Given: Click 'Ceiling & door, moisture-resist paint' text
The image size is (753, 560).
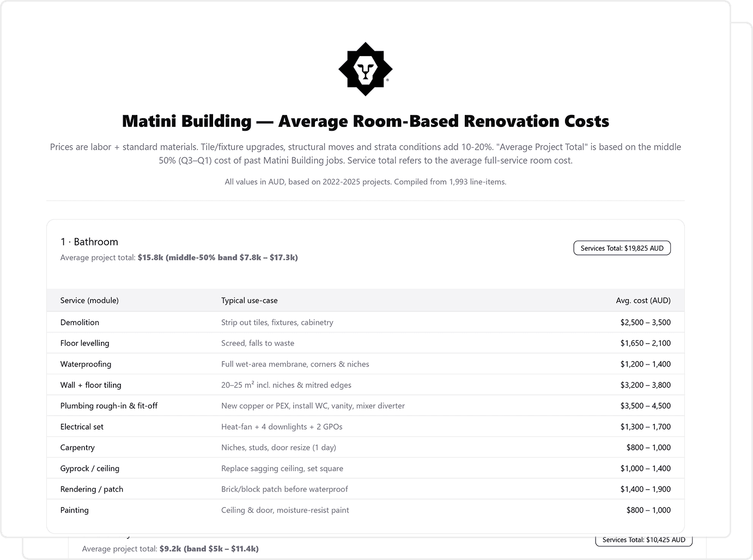Looking at the screenshot, I should click(285, 510).
